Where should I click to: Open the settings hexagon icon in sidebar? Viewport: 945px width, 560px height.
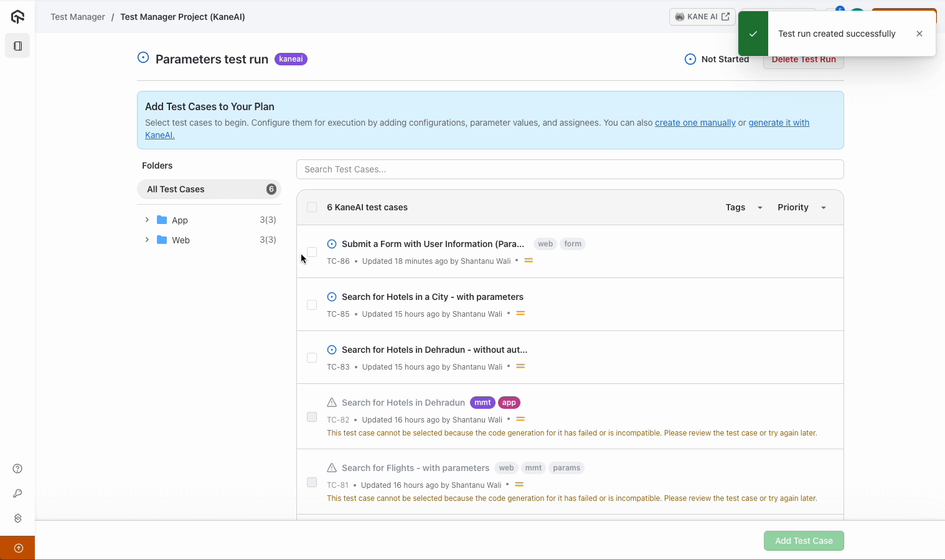17,518
